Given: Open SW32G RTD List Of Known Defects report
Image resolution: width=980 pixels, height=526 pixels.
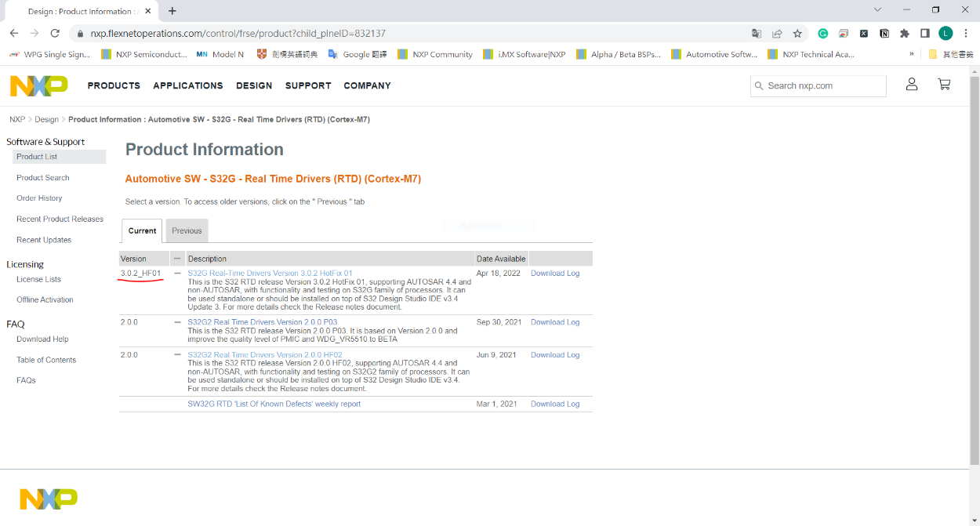Looking at the screenshot, I should point(274,404).
